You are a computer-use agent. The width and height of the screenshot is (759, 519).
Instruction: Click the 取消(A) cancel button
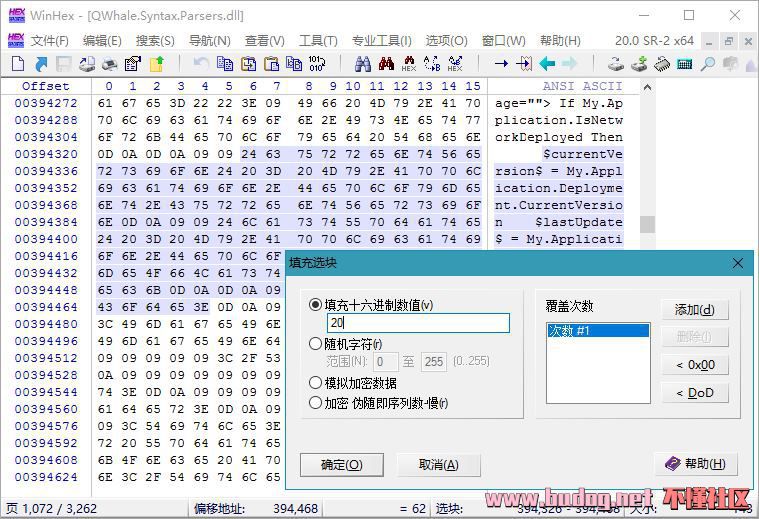(439, 465)
